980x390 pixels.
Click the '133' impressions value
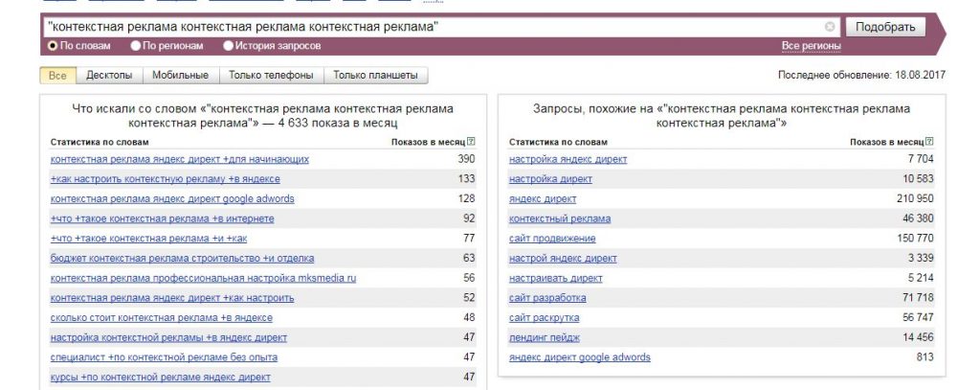point(466,178)
